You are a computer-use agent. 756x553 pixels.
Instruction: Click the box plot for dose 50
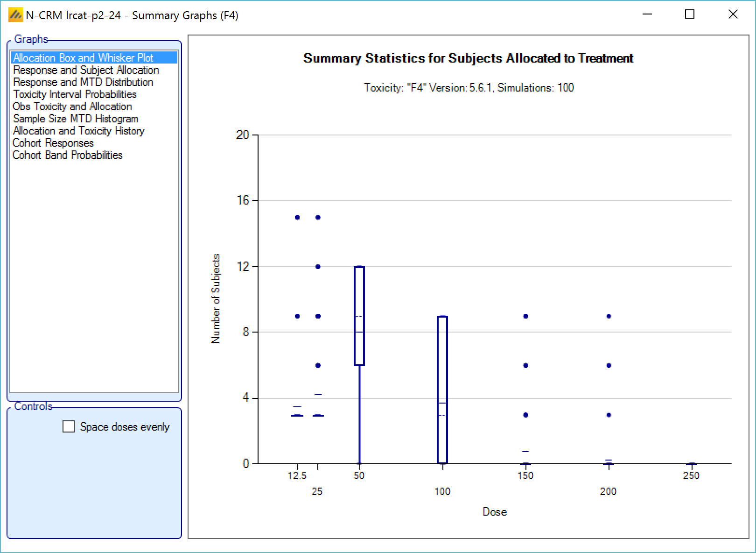tap(359, 316)
